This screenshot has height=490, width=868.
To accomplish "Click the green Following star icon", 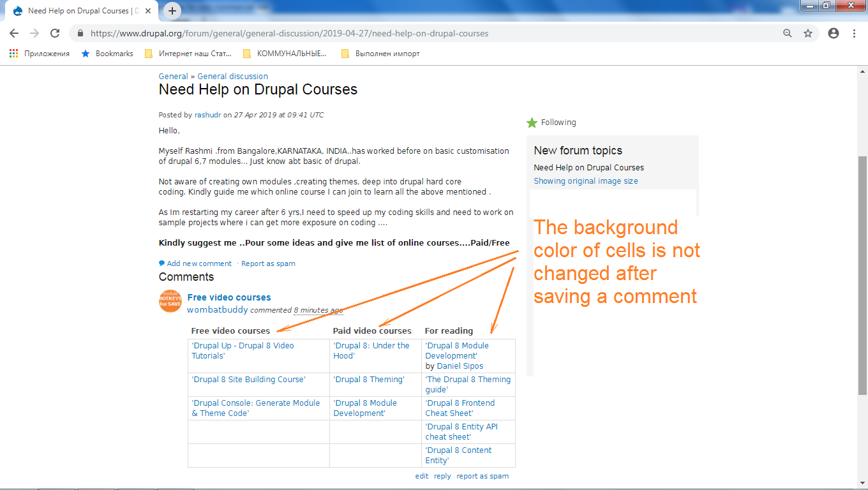I will point(532,122).
